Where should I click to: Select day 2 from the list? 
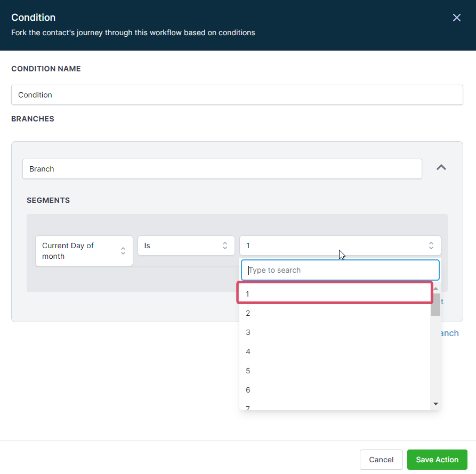pos(334,313)
